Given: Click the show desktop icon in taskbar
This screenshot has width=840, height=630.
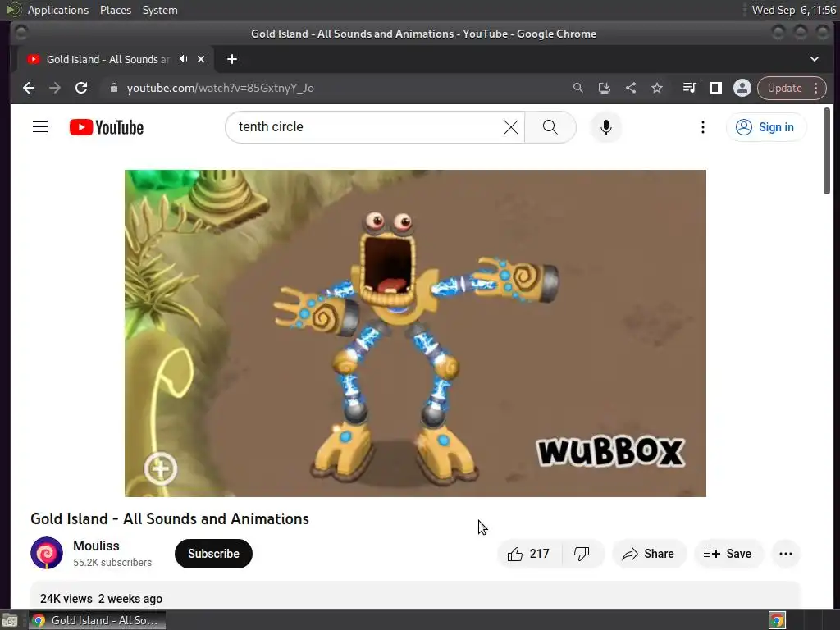Looking at the screenshot, I should [x=10, y=620].
